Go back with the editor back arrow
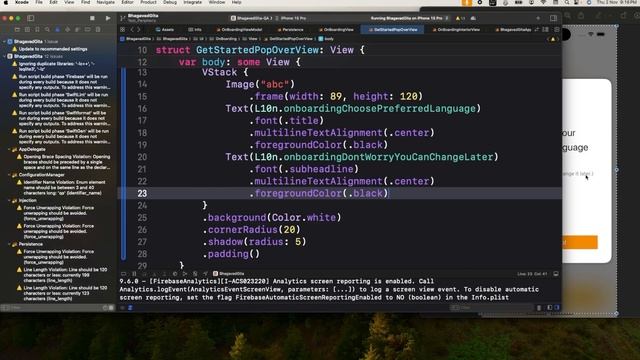 (132, 30)
